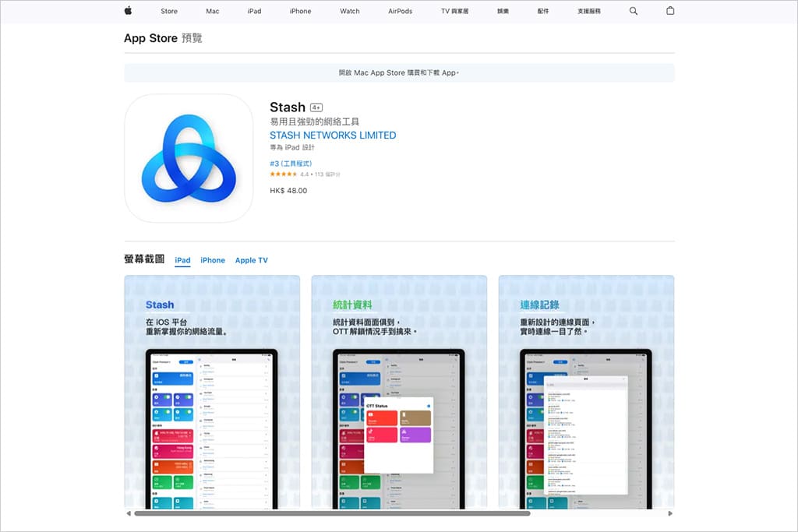Open the Mac menu item
The width and height of the screenshot is (798, 532).
pyautogui.click(x=213, y=12)
